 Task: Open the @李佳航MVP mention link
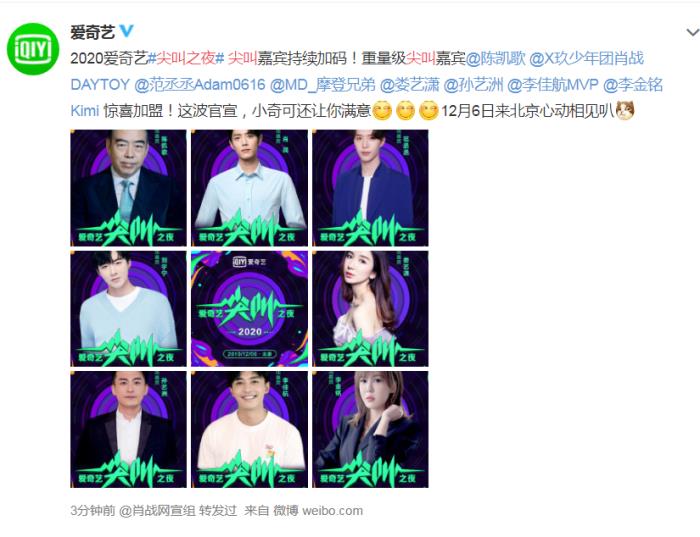point(553,85)
